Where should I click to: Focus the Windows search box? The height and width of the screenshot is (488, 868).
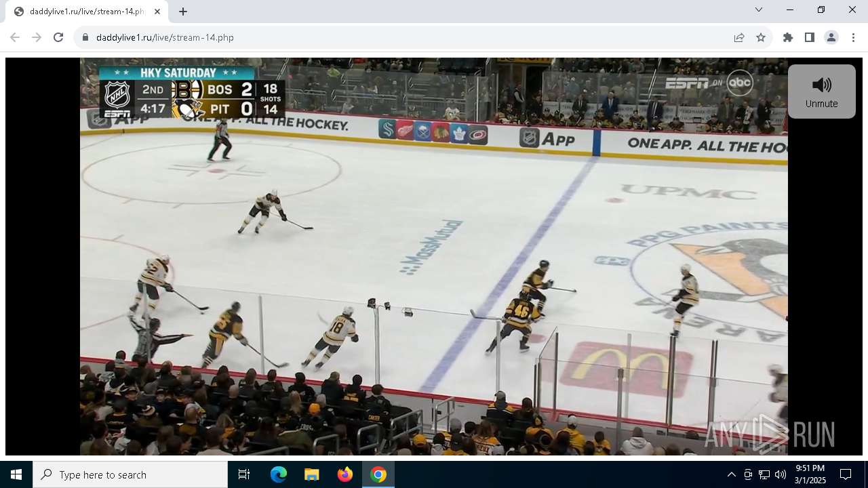(x=130, y=474)
